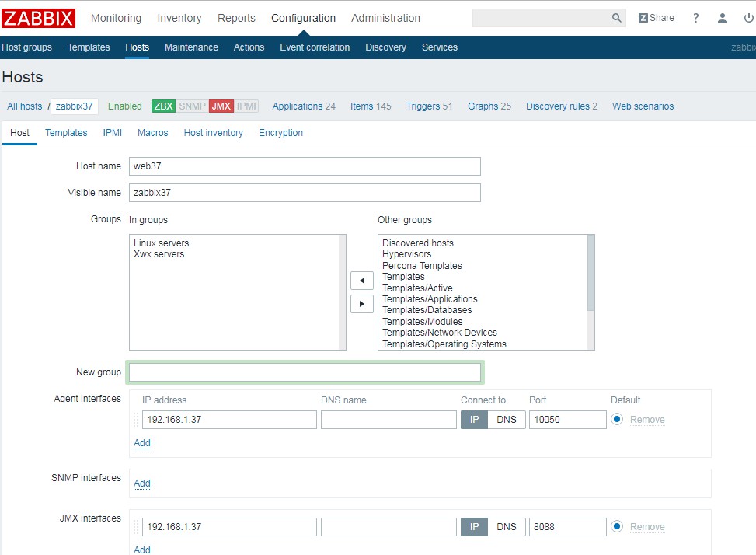Move group using right arrow button
756x555 pixels.
(x=362, y=304)
